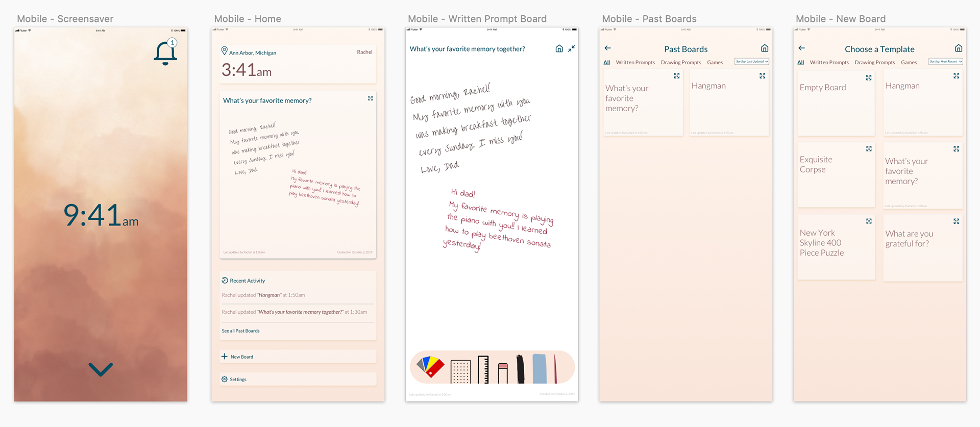
Task: Choose 'What are you grateful for?' template
Action: 923,248
